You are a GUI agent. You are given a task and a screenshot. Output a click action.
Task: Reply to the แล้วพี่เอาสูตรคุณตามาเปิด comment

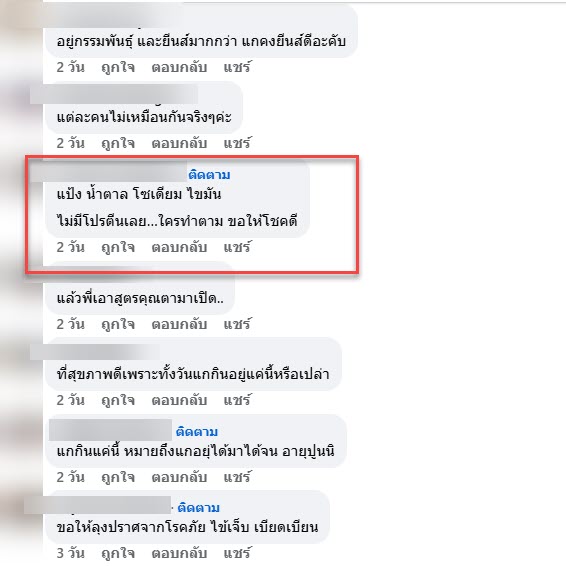coord(179,325)
